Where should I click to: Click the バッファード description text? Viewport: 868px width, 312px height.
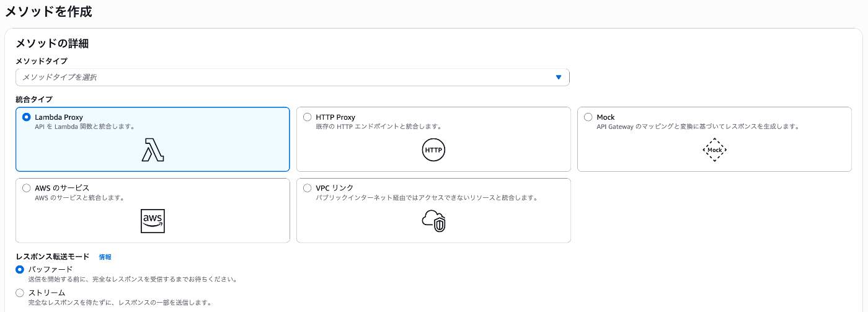133,279
